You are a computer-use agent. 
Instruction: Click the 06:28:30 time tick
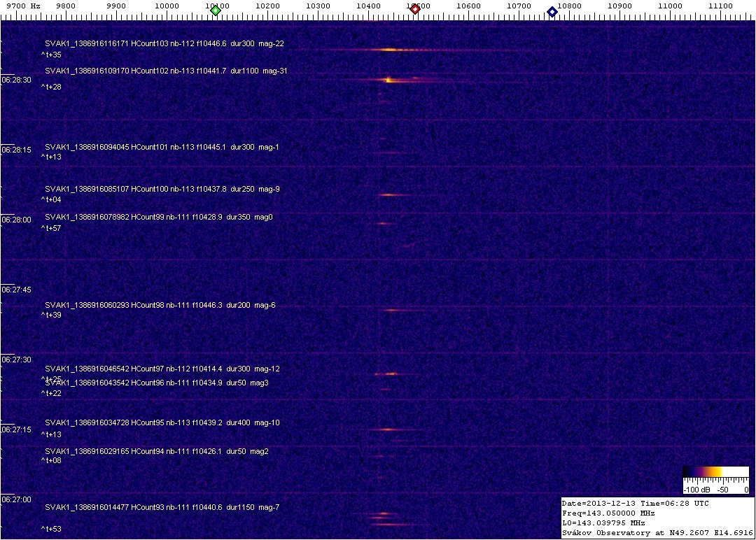(16, 80)
